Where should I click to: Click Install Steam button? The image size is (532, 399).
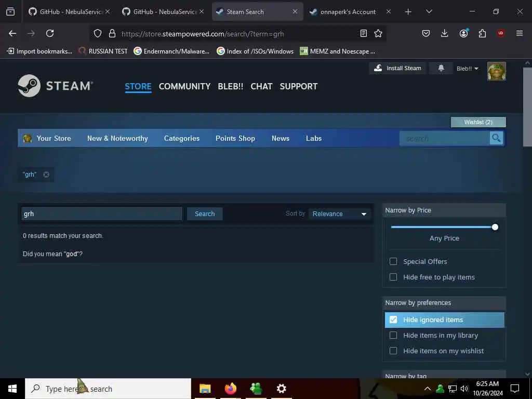point(397,68)
